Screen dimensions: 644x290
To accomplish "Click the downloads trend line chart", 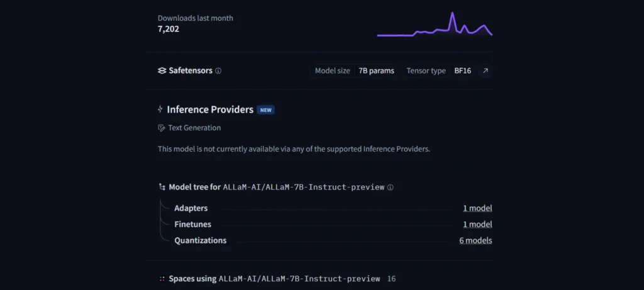I will point(435,25).
